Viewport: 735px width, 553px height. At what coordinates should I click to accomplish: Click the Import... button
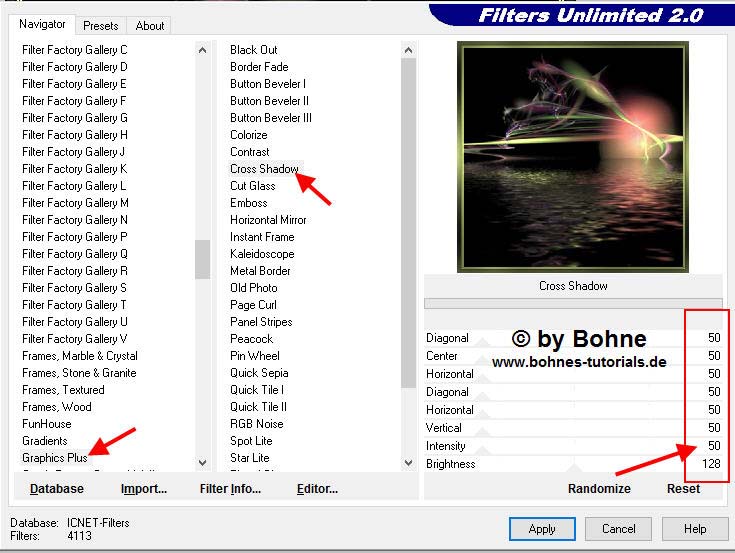144,489
